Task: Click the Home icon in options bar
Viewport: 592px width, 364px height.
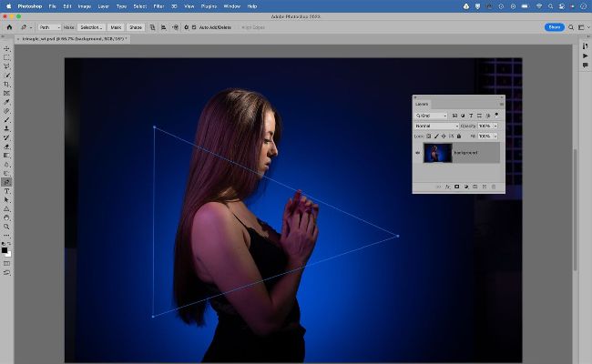Action: click(x=9, y=27)
